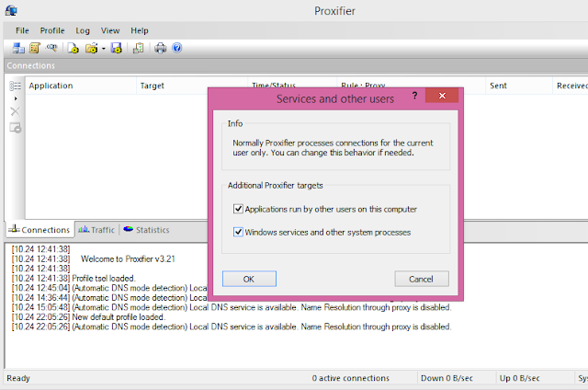Switch to the Connections tab
The width and height of the screenshot is (588, 390).
40,230
